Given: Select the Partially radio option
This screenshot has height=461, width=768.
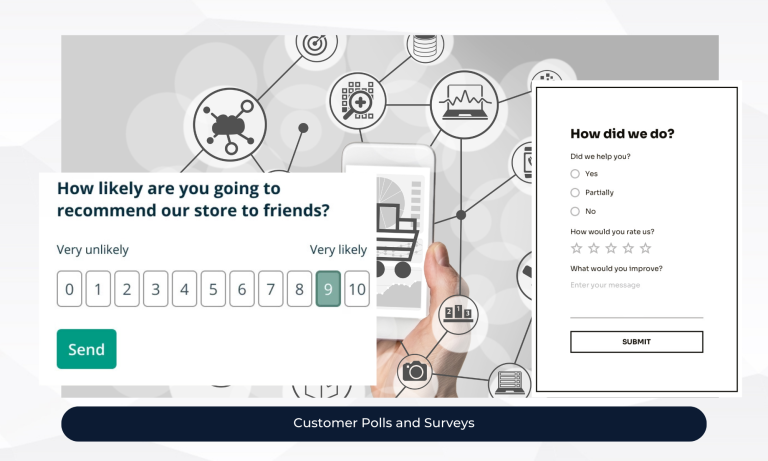Looking at the screenshot, I should (575, 192).
